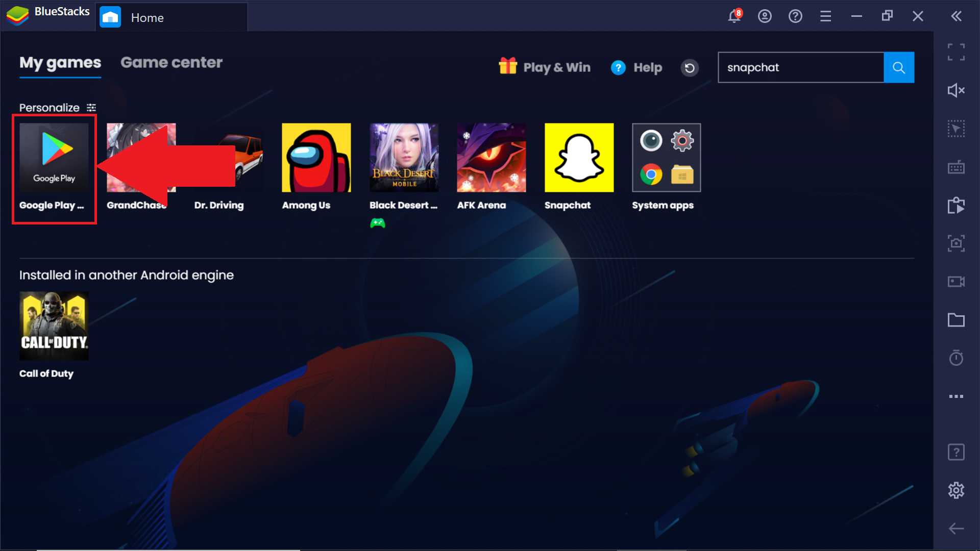Open notifications bell with 8 badge
The image size is (980, 551).
[734, 16]
